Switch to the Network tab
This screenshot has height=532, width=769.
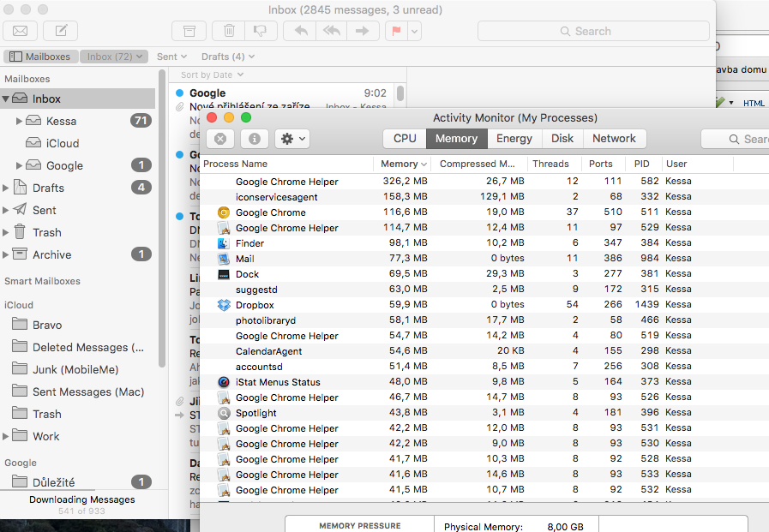pyautogui.click(x=615, y=139)
